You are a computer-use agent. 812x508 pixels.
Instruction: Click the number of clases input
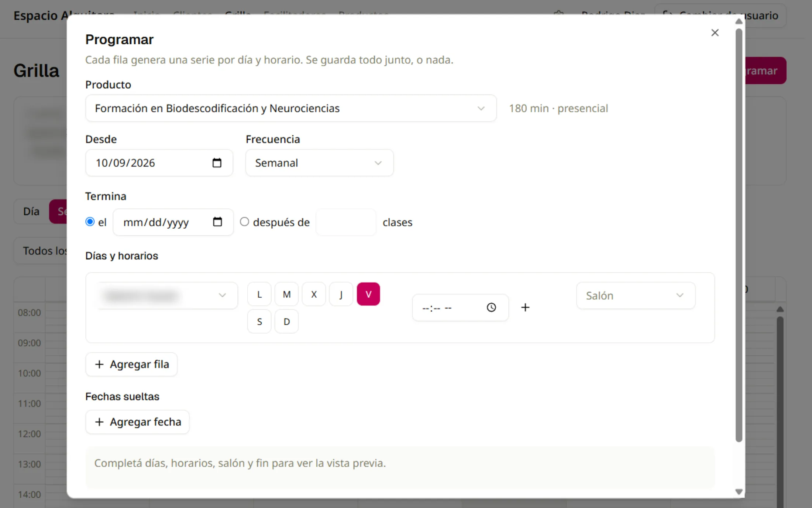click(346, 222)
